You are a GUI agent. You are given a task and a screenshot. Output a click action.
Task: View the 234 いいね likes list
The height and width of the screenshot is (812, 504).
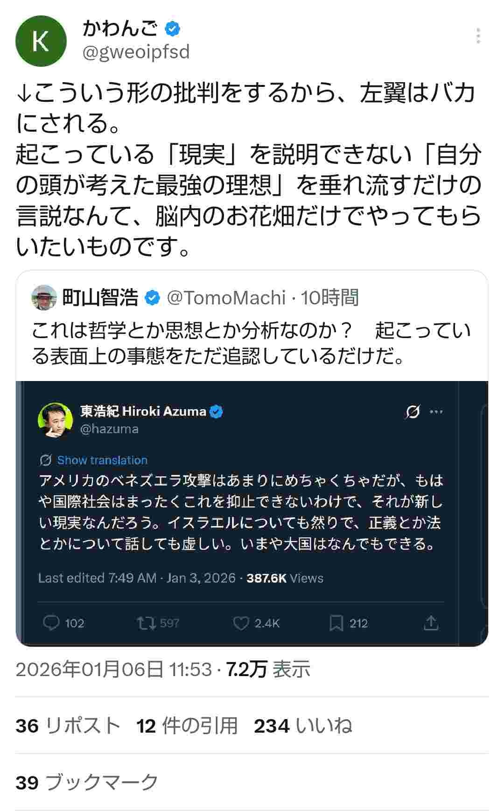(303, 726)
